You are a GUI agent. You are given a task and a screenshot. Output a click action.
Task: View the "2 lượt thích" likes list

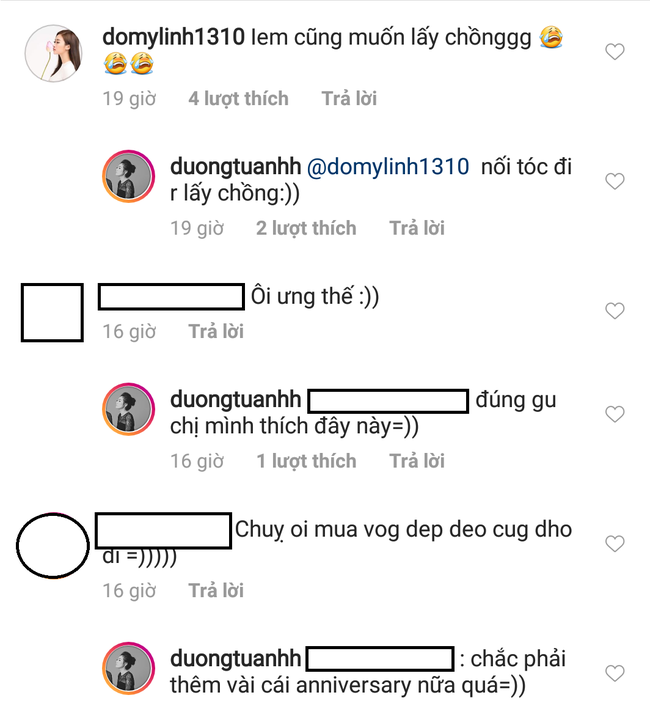pos(306,228)
